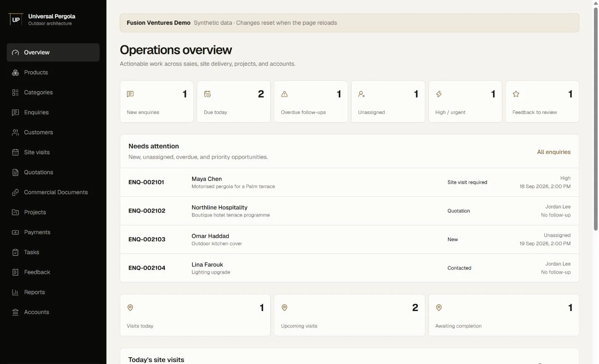Click the Enquiries message icon in sidebar
Viewport: 599px width, 364px height.
[x=16, y=112]
